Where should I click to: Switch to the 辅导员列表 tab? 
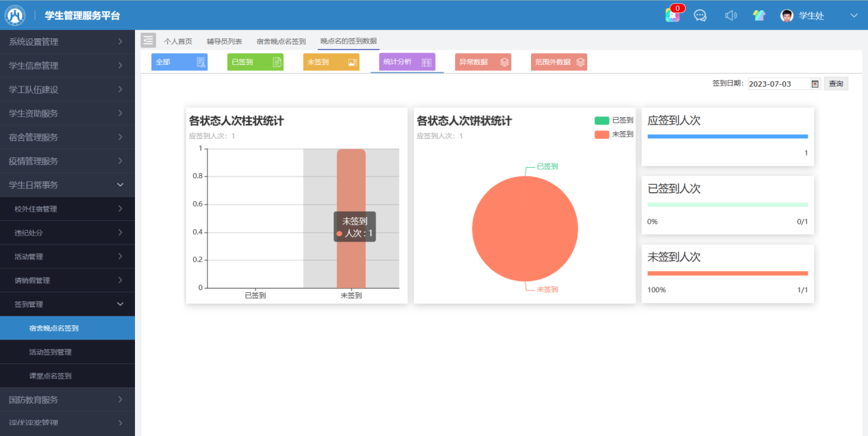(224, 42)
